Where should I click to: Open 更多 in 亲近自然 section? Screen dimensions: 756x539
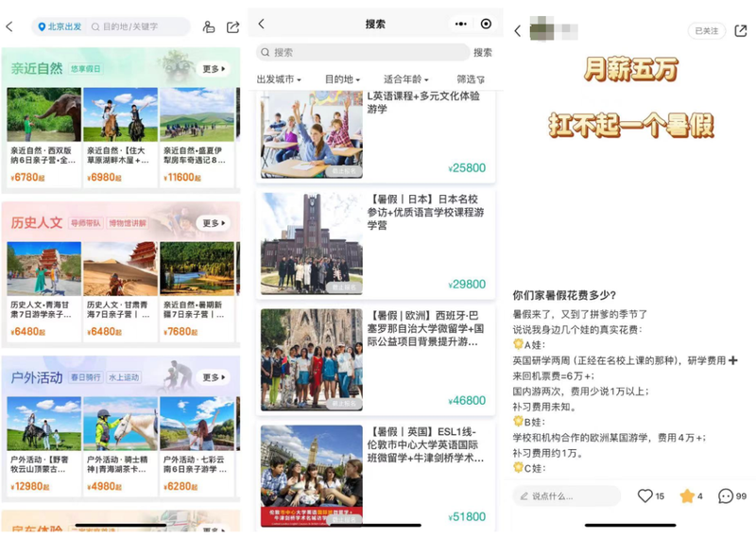[x=214, y=69]
